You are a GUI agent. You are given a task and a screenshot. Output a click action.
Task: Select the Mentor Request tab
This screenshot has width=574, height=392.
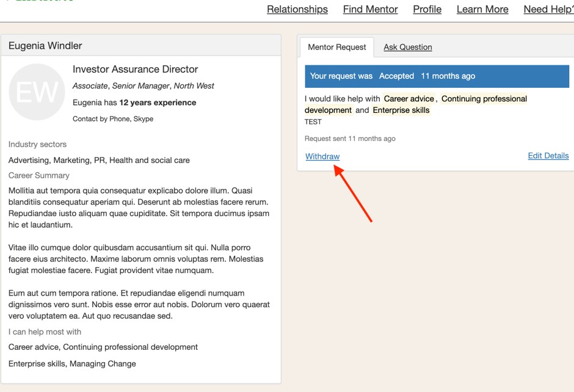click(336, 47)
